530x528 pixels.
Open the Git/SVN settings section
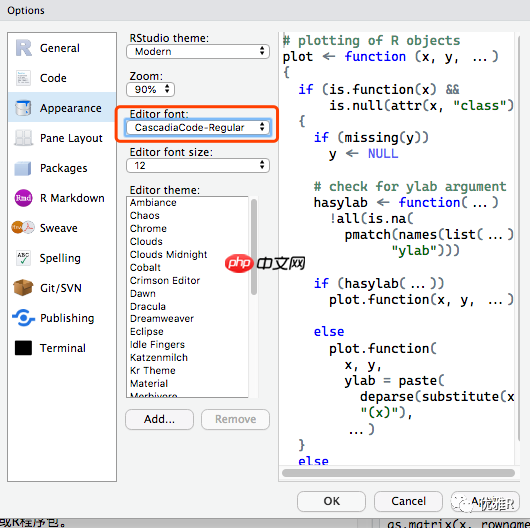point(62,288)
